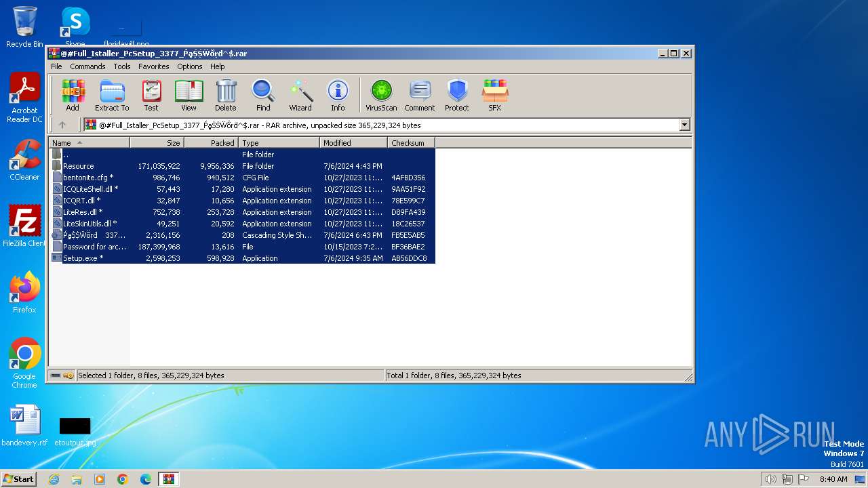Image resolution: width=868 pixels, height=488 pixels.
Task: Select the LiteSkinUtils.dll file
Action: pyautogui.click(x=243, y=224)
